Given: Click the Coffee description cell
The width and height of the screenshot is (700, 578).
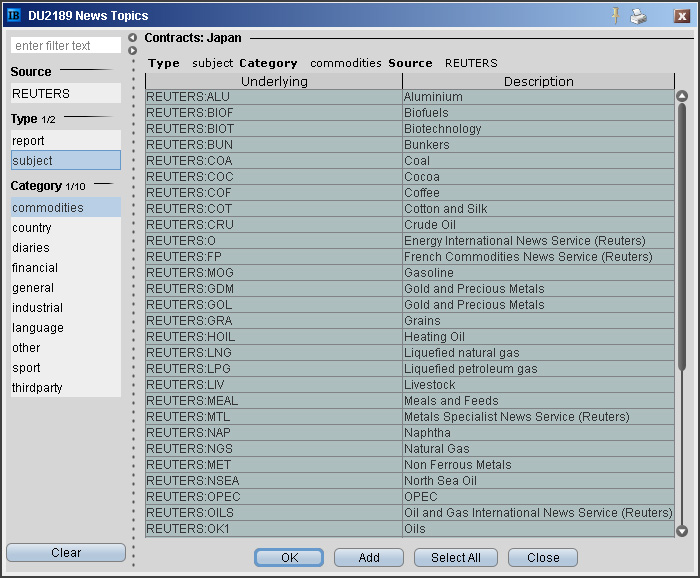Looking at the screenshot, I should point(538,193).
